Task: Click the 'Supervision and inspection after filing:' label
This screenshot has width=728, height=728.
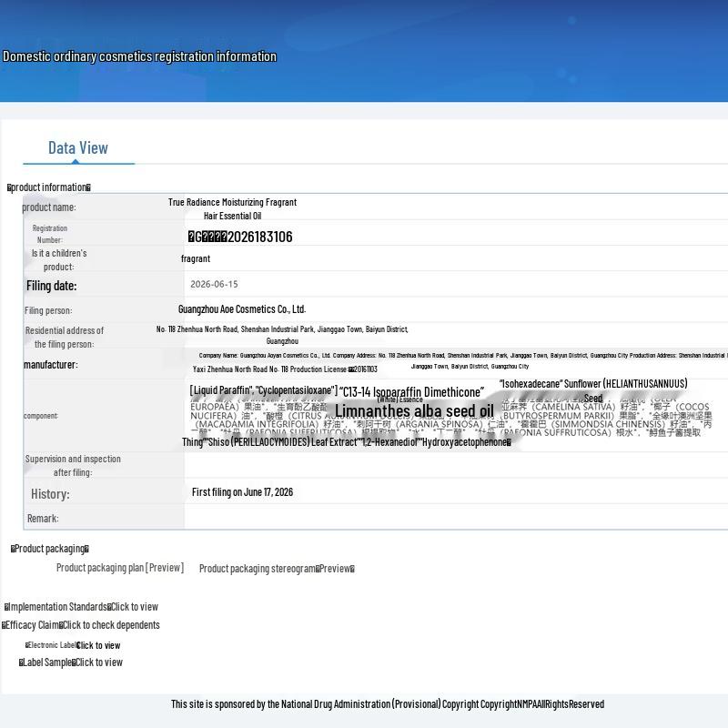Action: click(73, 465)
